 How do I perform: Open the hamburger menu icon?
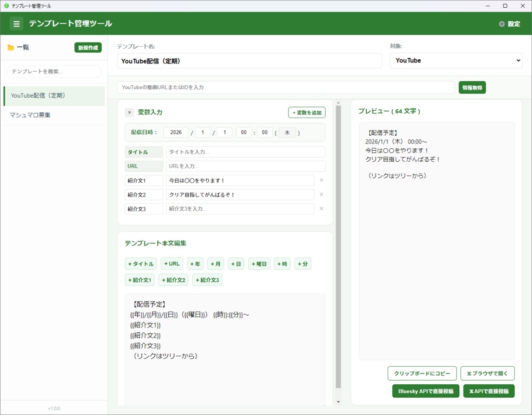click(x=16, y=24)
